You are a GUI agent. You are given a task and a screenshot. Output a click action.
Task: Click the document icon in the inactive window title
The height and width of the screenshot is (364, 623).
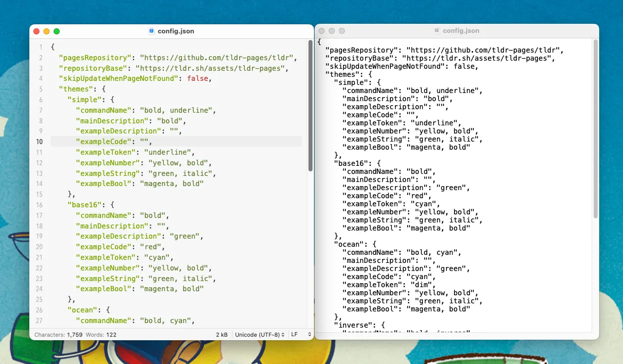coord(436,31)
